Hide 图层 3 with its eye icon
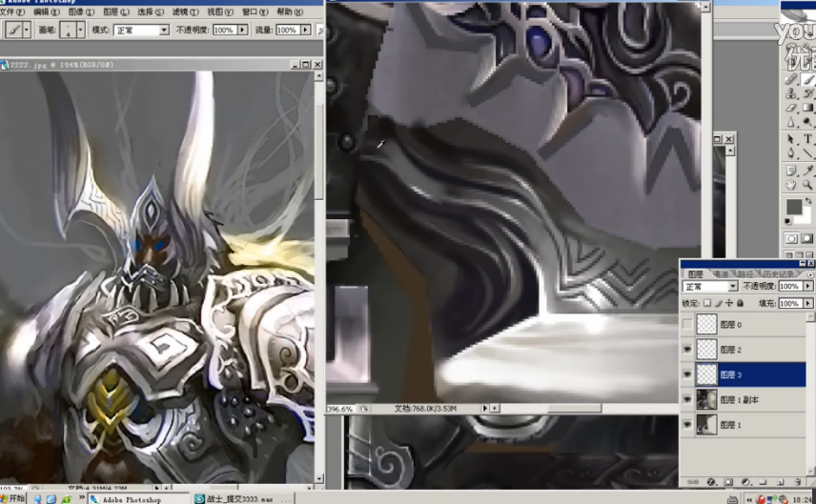The image size is (816, 504). point(687,374)
